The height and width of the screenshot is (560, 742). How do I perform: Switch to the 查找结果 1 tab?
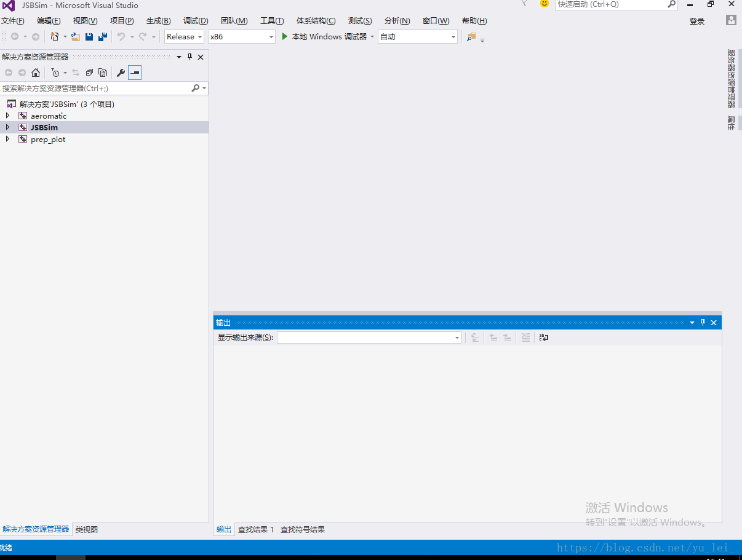[256, 529]
